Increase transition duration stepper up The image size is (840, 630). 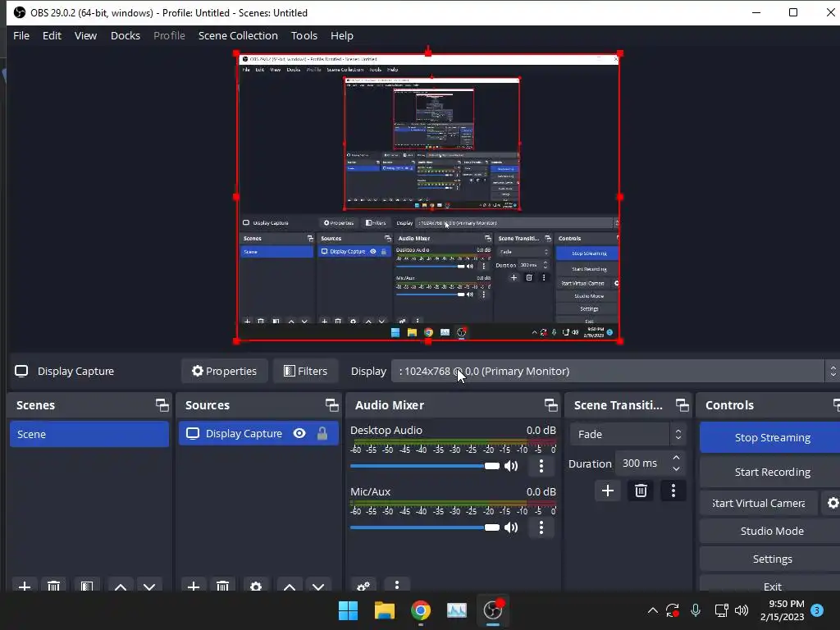(676, 458)
